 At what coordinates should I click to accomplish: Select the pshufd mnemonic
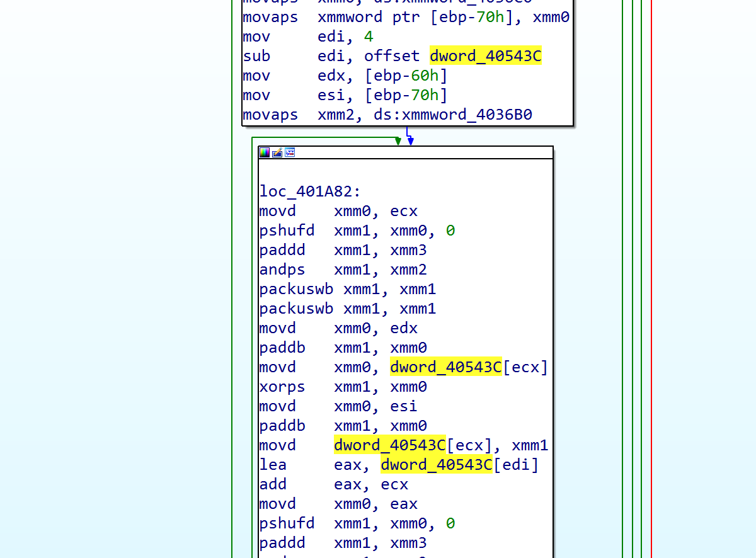click(x=287, y=230)
